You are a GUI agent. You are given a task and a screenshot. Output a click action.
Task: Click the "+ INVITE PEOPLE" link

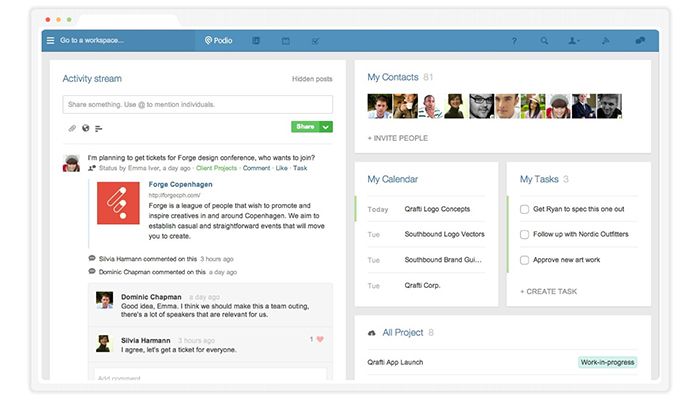coord(397,138)
